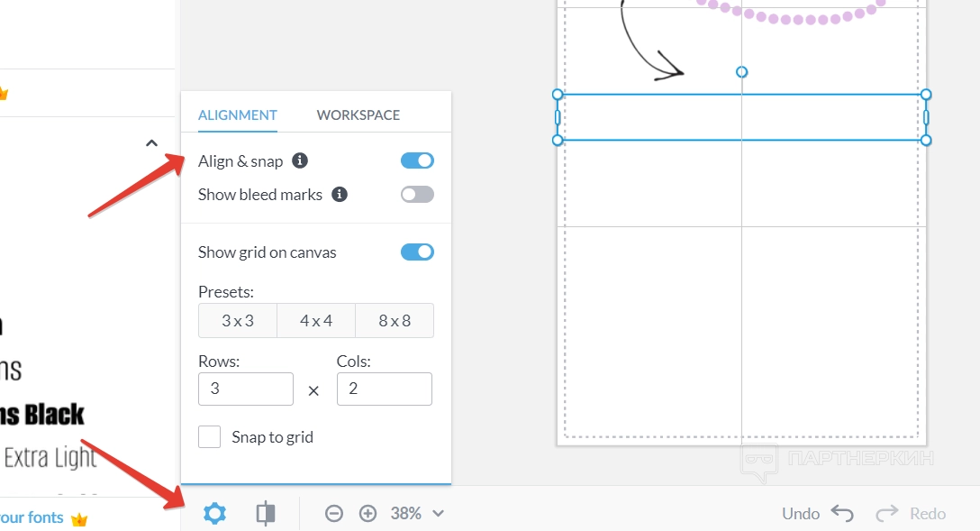
Task: Click the pink dotted curve on canvas
Action: click(791, 14)
